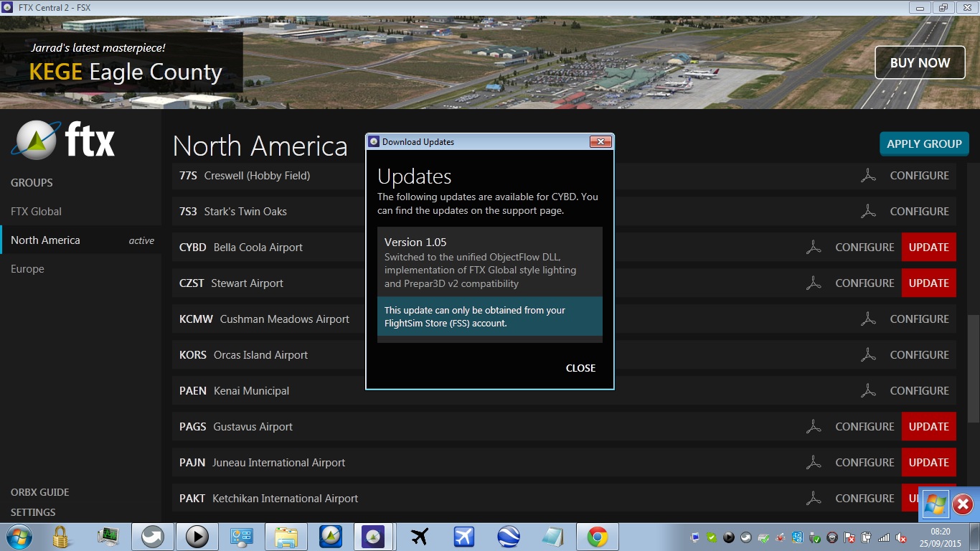
Task: Select the Europe group in sidebar
Action: pos(27,269)
